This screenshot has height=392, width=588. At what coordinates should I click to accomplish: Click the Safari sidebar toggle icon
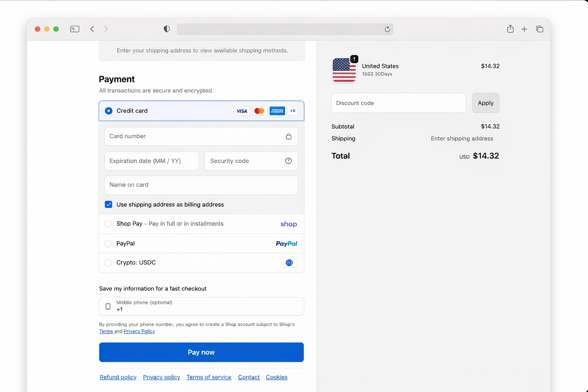point(75,29)
